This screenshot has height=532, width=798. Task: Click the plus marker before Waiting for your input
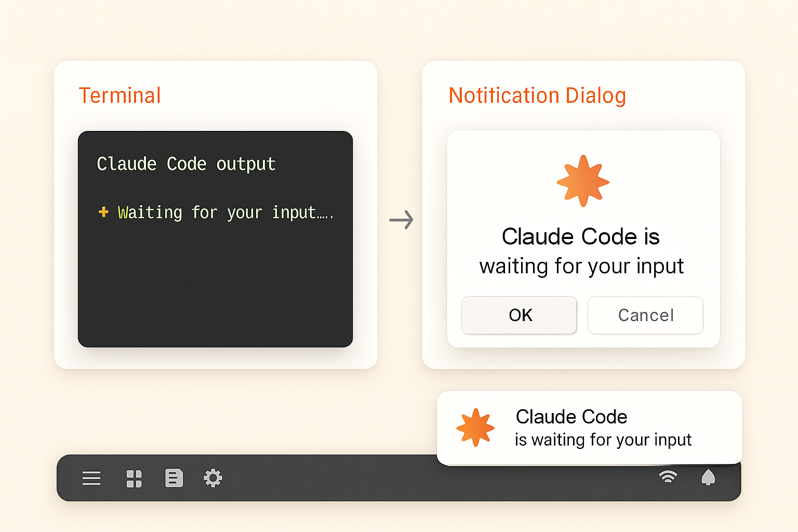104,212
